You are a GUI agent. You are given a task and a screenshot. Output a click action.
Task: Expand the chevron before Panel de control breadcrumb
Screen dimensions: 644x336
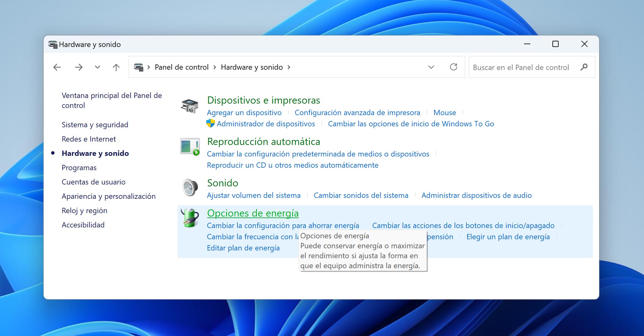[x=149, y=67]
